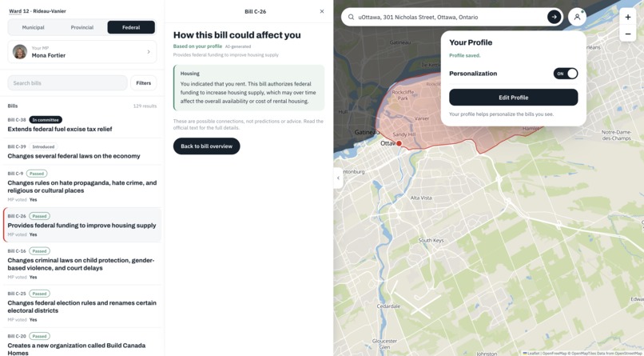Click the 'Based on your profile' label

pyautogui.click(x=197, y=46)
